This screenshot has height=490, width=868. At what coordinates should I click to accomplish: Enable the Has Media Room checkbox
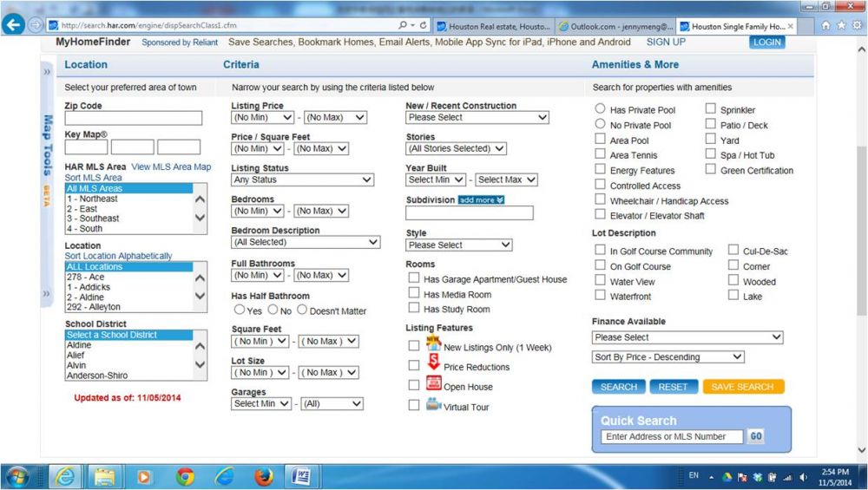pos(414,294)
